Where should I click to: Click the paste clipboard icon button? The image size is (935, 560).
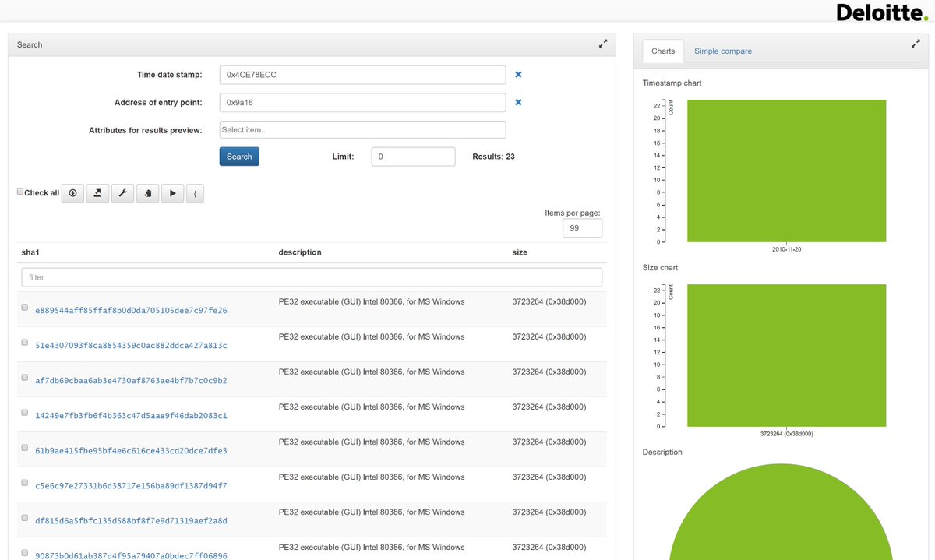(x=147, y=193)
